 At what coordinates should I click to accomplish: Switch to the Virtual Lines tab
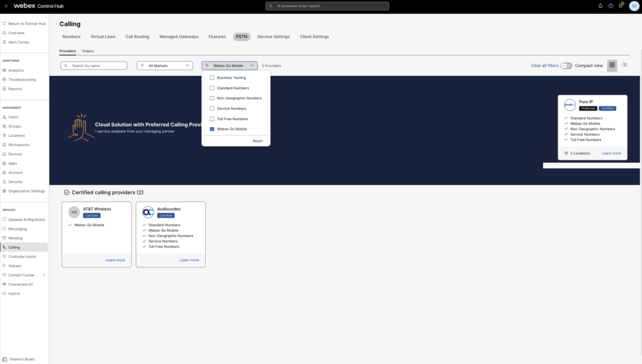click(103, 37)
